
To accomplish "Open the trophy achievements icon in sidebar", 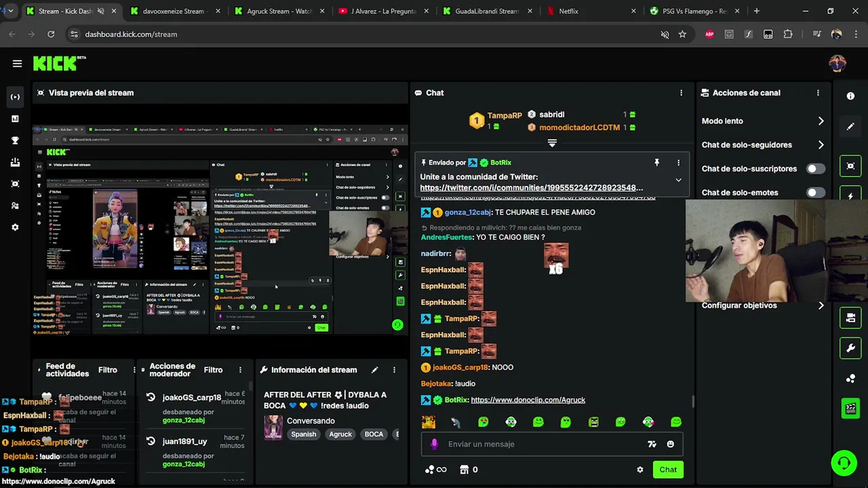I will [15, 140].
